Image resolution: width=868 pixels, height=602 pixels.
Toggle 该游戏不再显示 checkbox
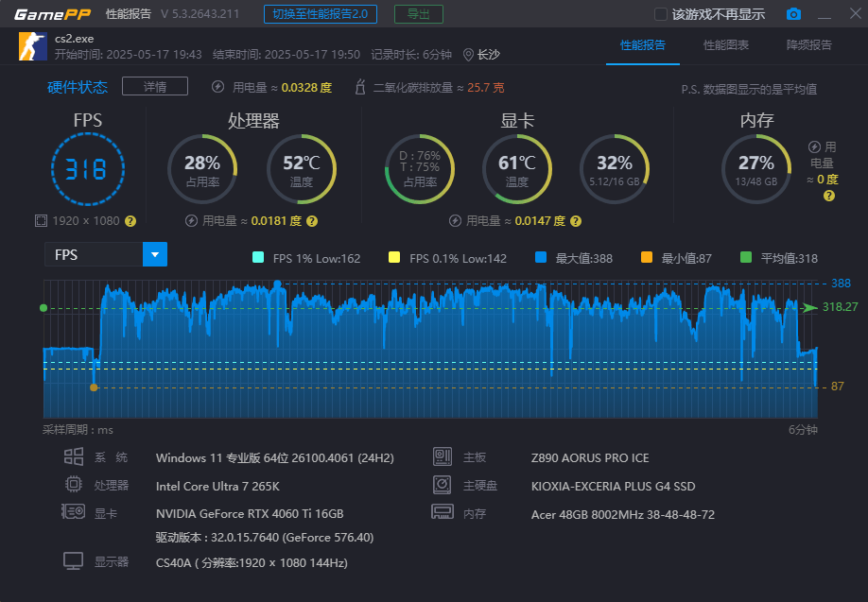click(x=660, y=14)
